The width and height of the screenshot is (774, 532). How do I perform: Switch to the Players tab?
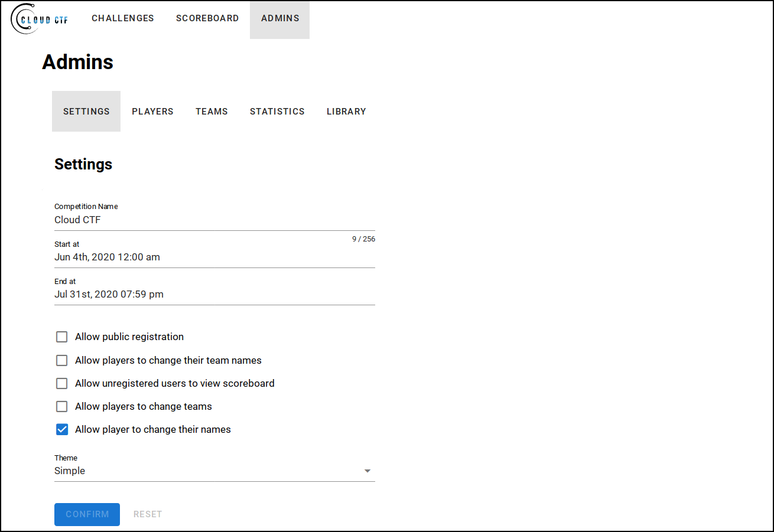click(152, 111)
